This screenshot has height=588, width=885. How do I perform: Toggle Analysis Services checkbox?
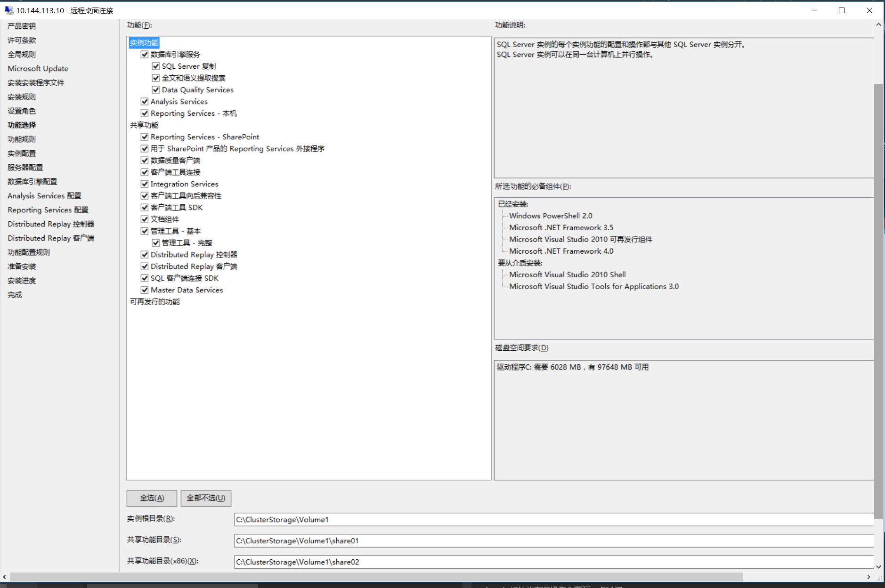(145, 102)
